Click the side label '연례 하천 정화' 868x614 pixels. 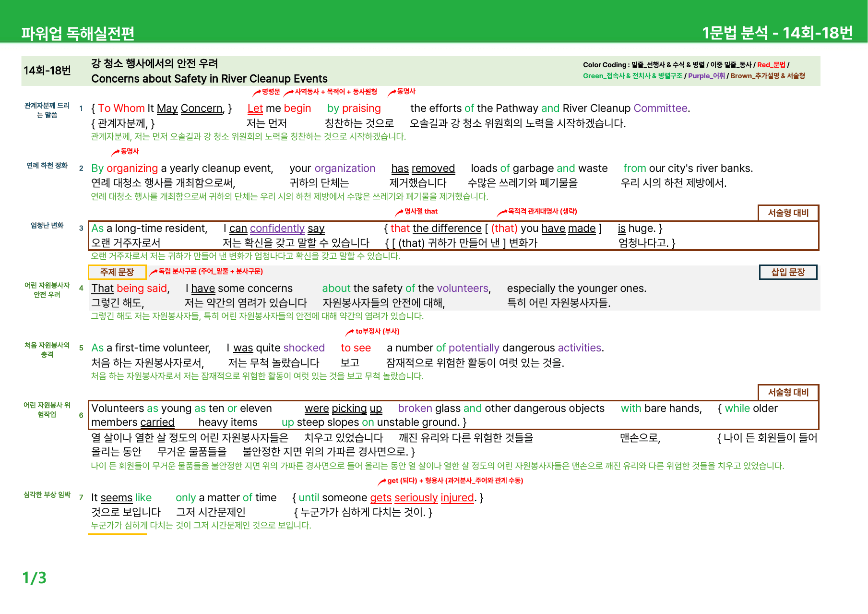47,166
